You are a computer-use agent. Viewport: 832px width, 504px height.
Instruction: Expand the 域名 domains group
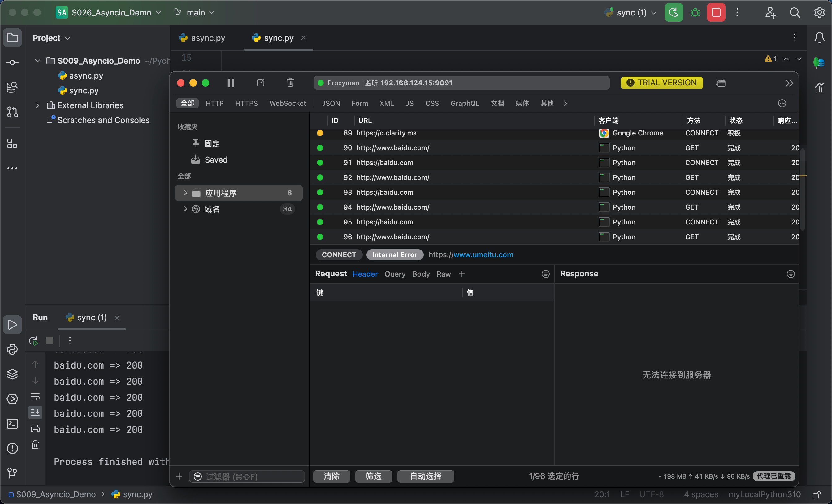pyautogui.click(x=185, y=209)
